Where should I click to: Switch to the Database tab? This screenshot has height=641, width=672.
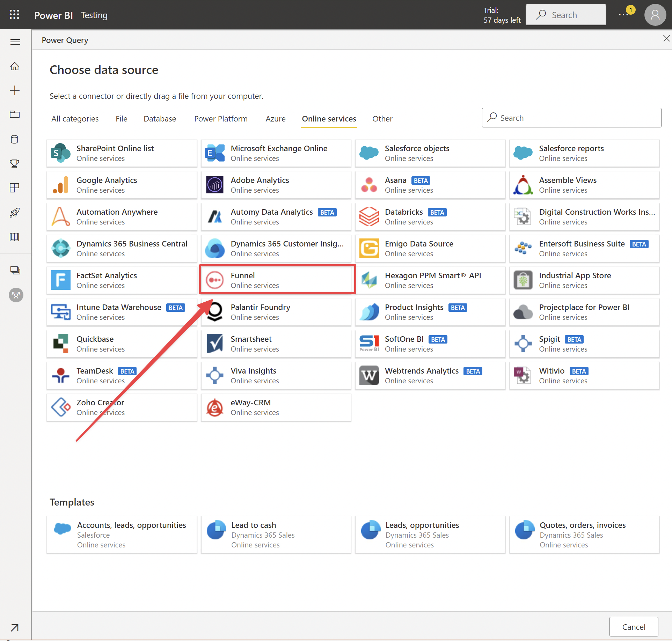(x=159, y=118)
